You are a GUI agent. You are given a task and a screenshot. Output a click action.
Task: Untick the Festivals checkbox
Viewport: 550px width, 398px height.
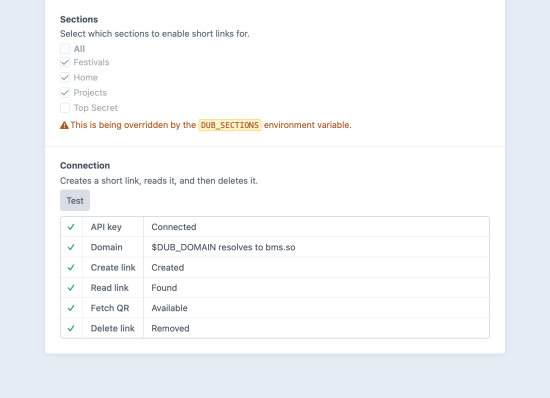[x=65, y=62]
